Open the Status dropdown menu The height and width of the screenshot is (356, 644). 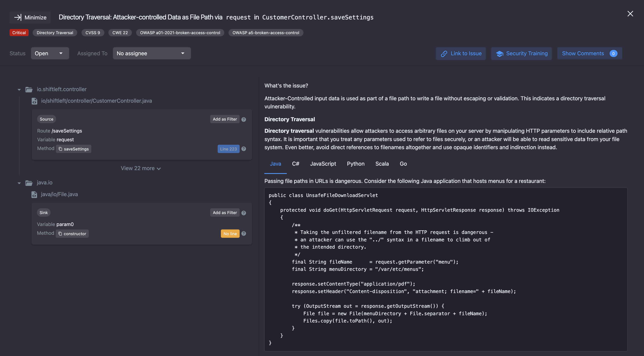tap(50, 53)
